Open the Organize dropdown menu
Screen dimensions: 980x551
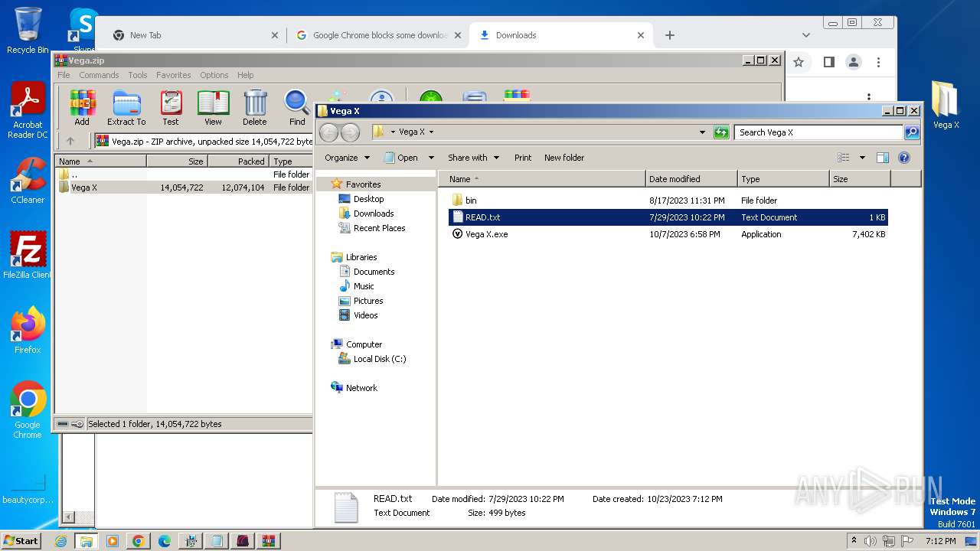point(347,158)
